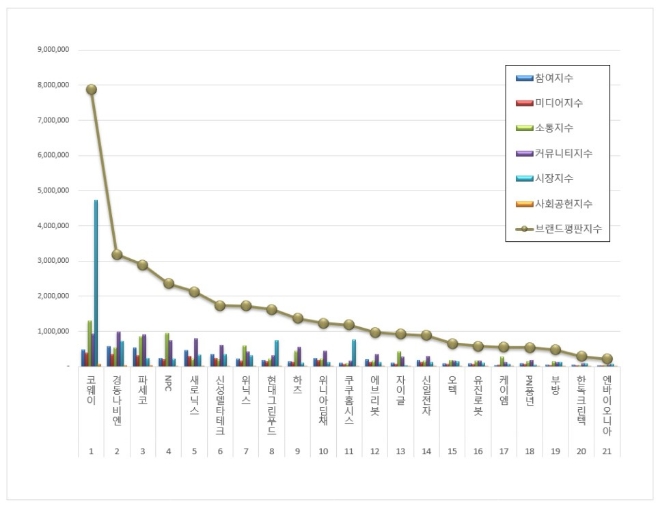Click the 파세코 data point on line
660x506 pixels.
click(x=143, y=265)
